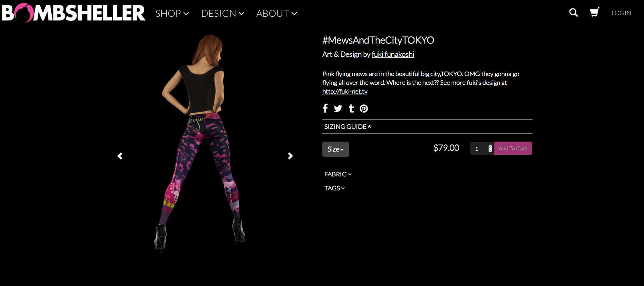Pin product on Pinterest

(364, 108)
